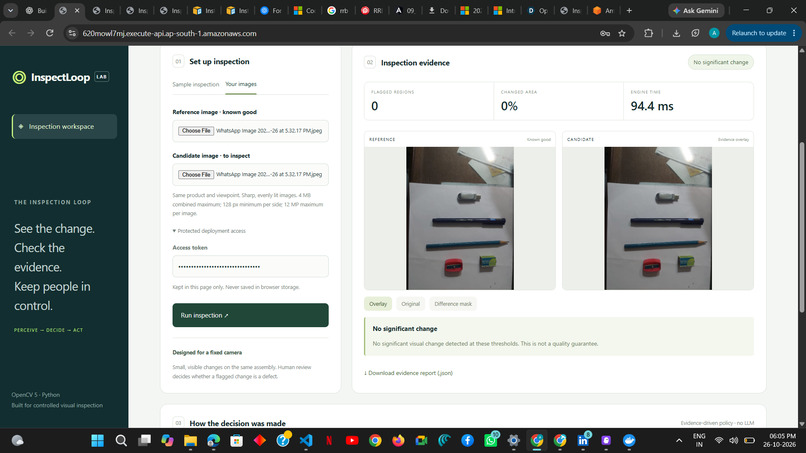The image size is (806, 453).
Task: Show hidden system tray icons
Action: coord(679,441)
